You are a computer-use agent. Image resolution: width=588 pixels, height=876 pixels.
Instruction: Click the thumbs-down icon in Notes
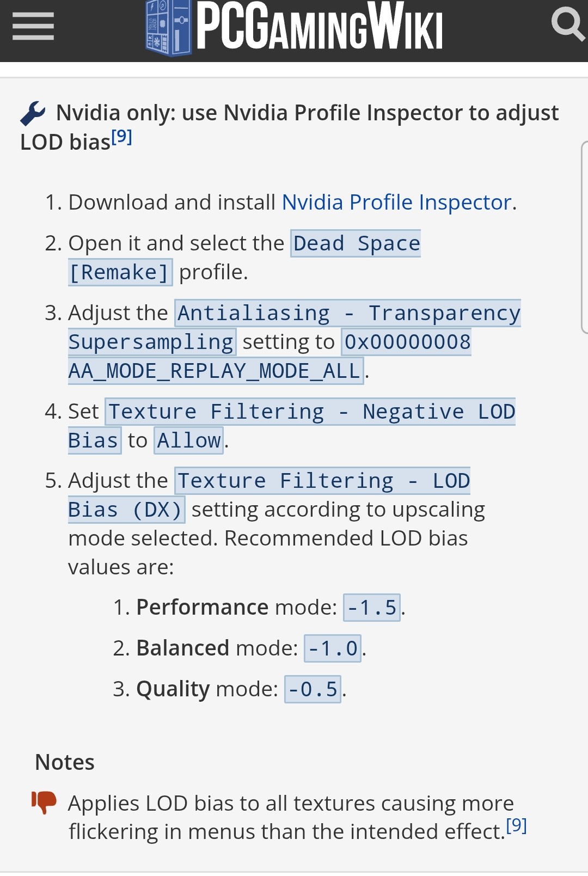44,803
